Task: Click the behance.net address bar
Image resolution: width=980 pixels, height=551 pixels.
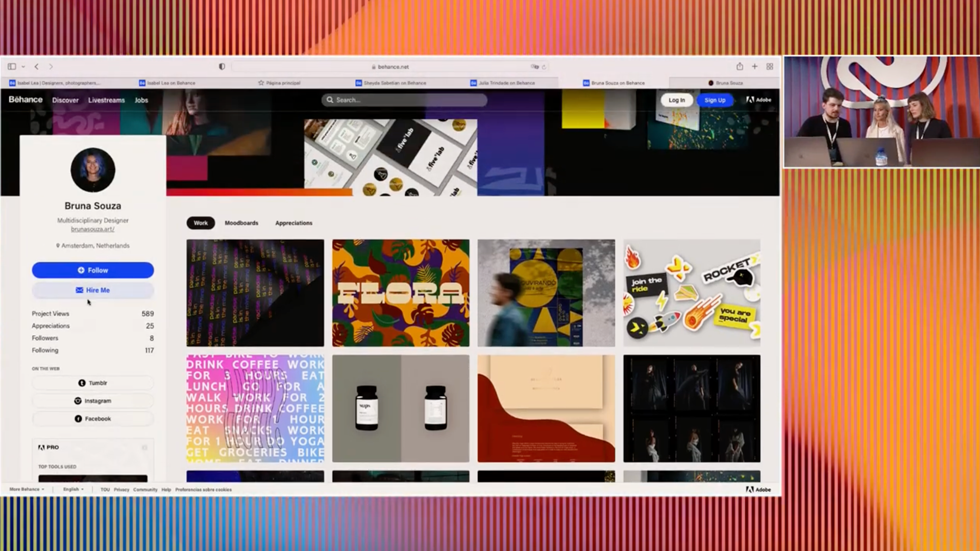Action: coord(390,67)
